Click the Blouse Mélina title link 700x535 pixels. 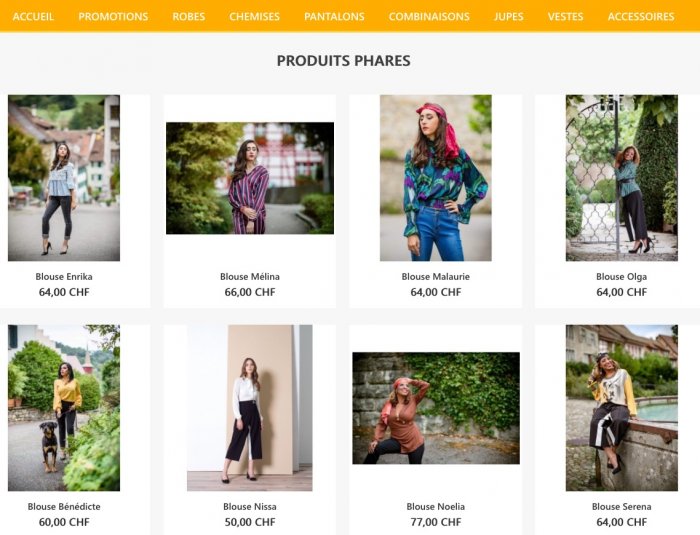click(250, 277)
